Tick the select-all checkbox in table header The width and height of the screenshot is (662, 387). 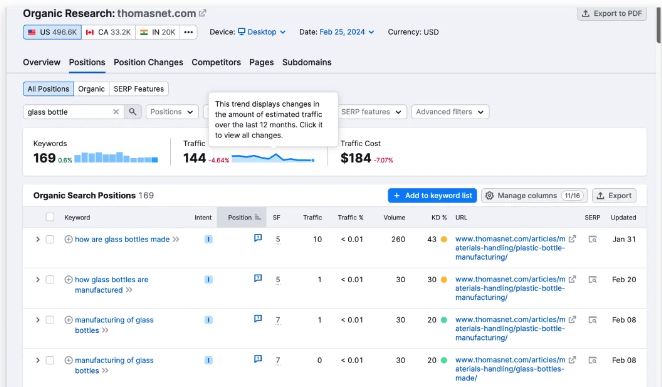tap(50, 217)
